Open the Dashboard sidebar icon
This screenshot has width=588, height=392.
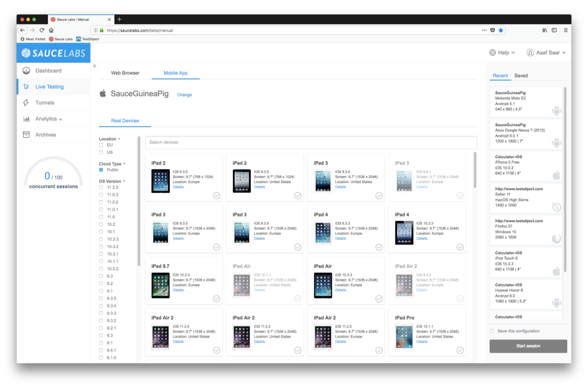[26, 71]
